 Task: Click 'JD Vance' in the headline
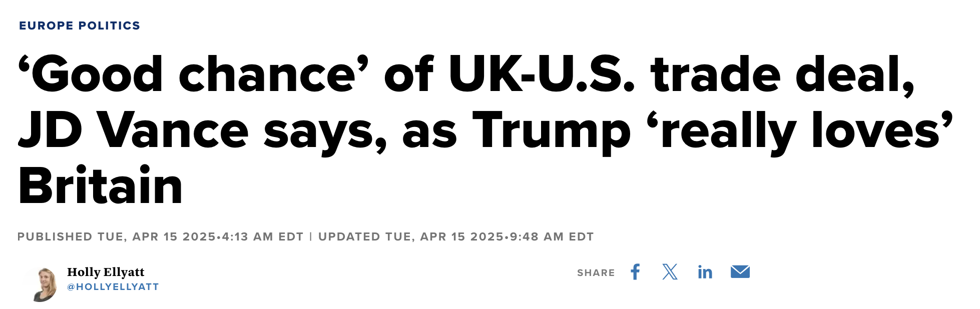(x=133, y=130)
